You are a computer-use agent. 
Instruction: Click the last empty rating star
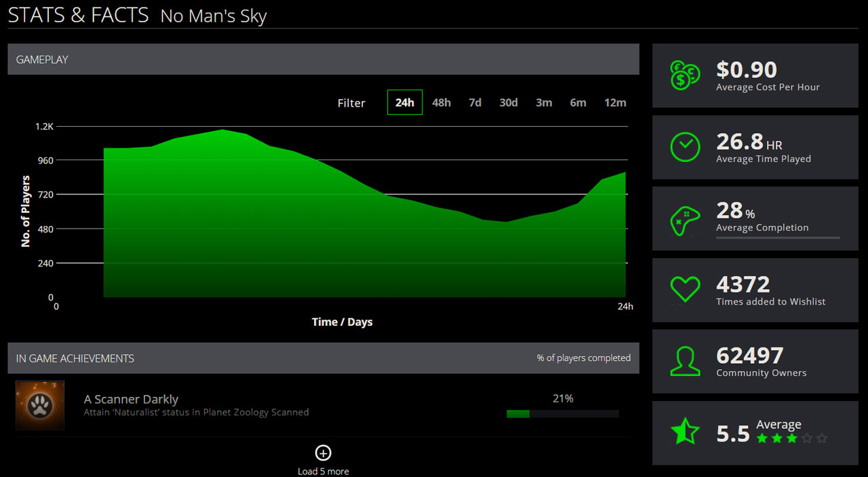(x=822, y=438)
